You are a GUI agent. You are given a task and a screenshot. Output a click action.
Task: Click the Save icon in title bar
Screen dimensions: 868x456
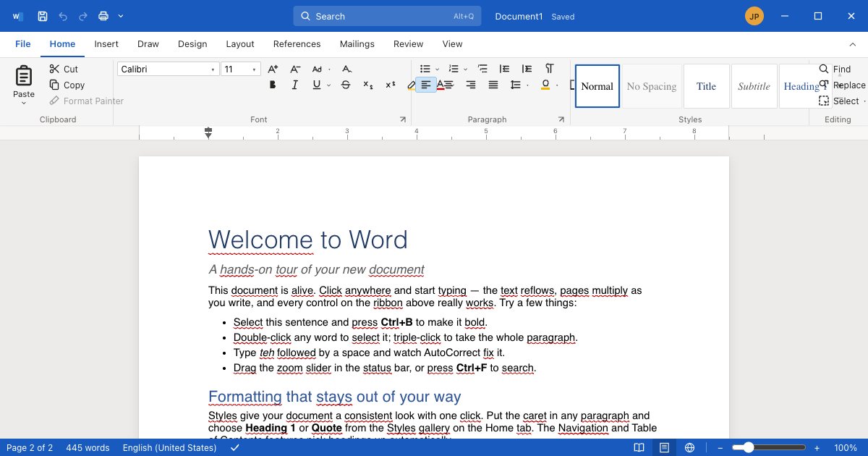pos(43,16)
